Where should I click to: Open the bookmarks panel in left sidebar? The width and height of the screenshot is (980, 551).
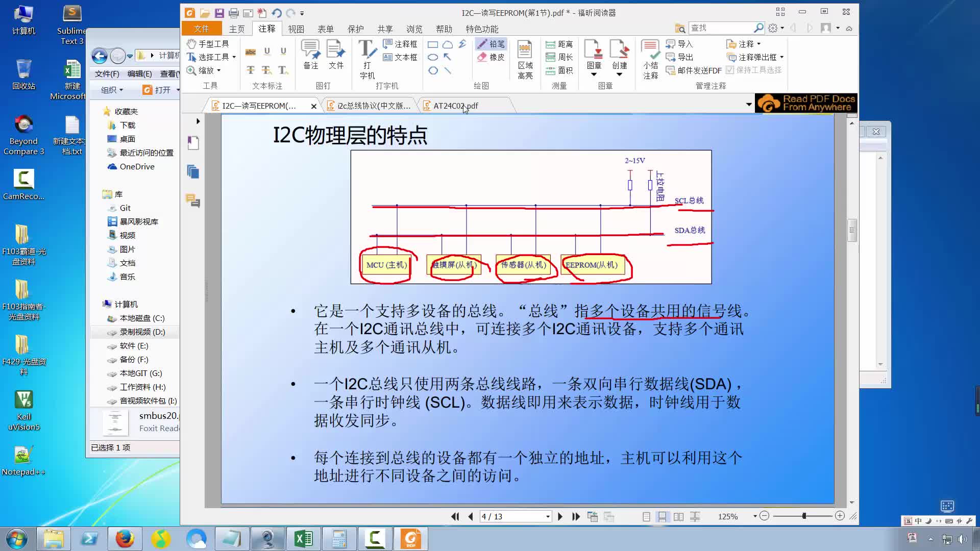193,143
